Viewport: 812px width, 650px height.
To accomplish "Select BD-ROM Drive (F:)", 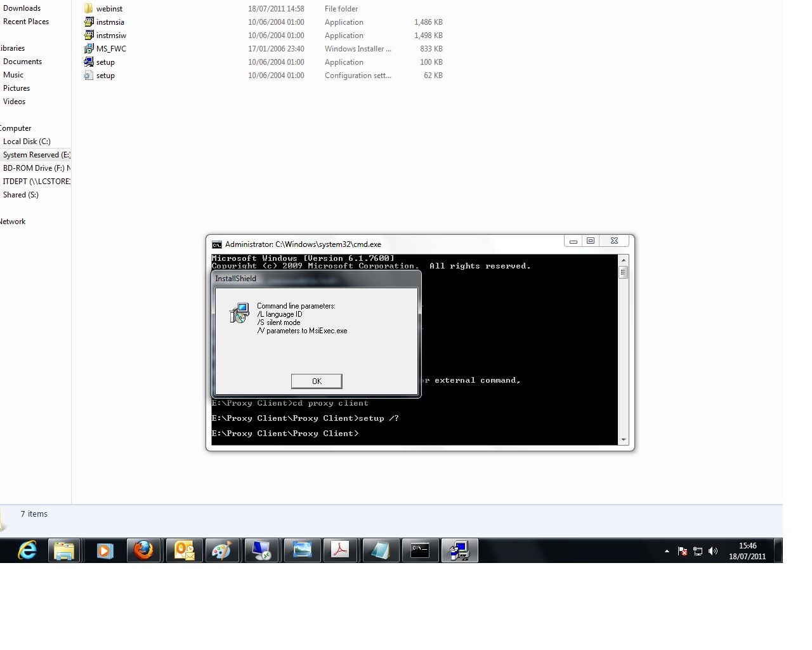I will 36,168.
